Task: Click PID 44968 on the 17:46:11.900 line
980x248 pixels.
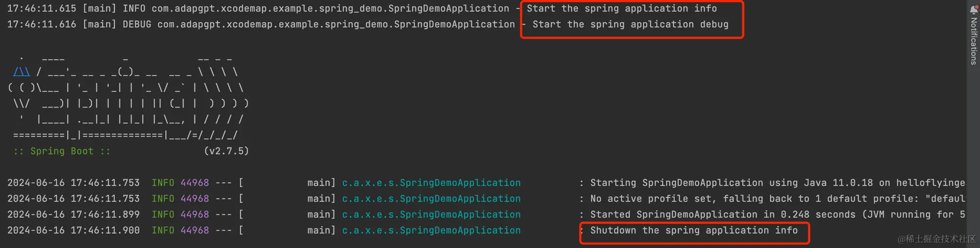Action: 195,230
